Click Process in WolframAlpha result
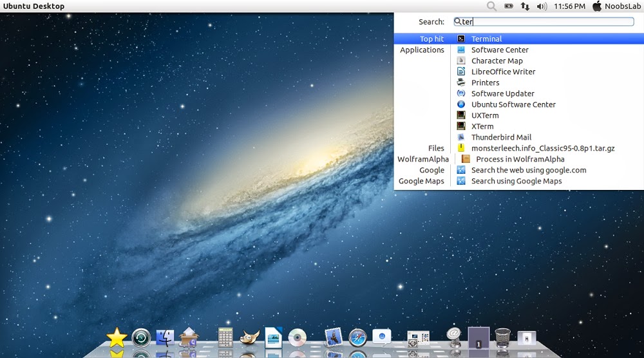This screenshot has width=644, height=358. (520, 159)
